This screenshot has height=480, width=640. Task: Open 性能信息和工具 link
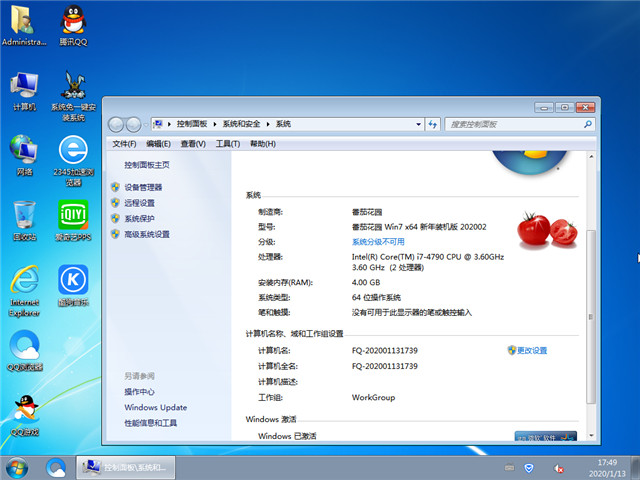151,423
